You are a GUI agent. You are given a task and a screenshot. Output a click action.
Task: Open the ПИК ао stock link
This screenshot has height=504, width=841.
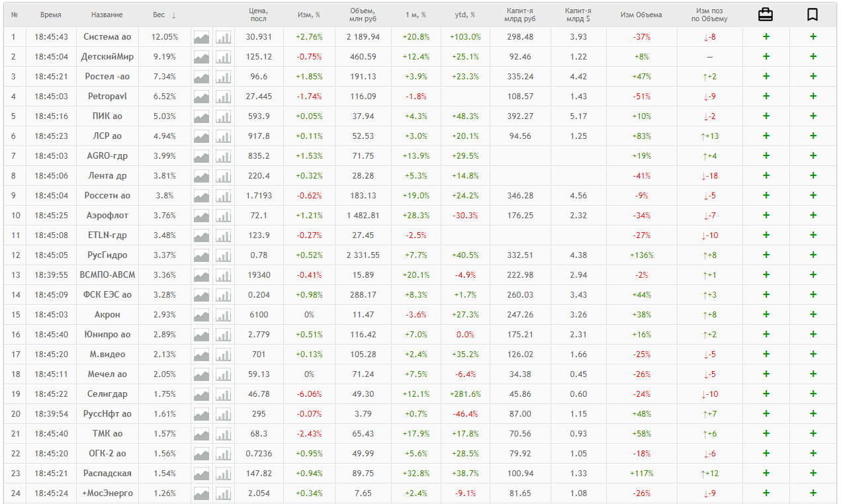(x=107, y=116)
